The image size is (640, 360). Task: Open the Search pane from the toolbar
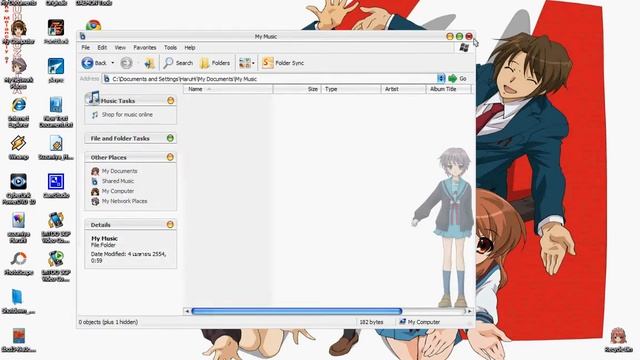coord(178,63)
